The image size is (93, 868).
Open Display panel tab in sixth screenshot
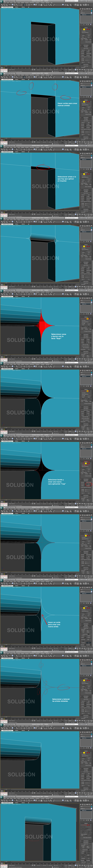[89, 371]
